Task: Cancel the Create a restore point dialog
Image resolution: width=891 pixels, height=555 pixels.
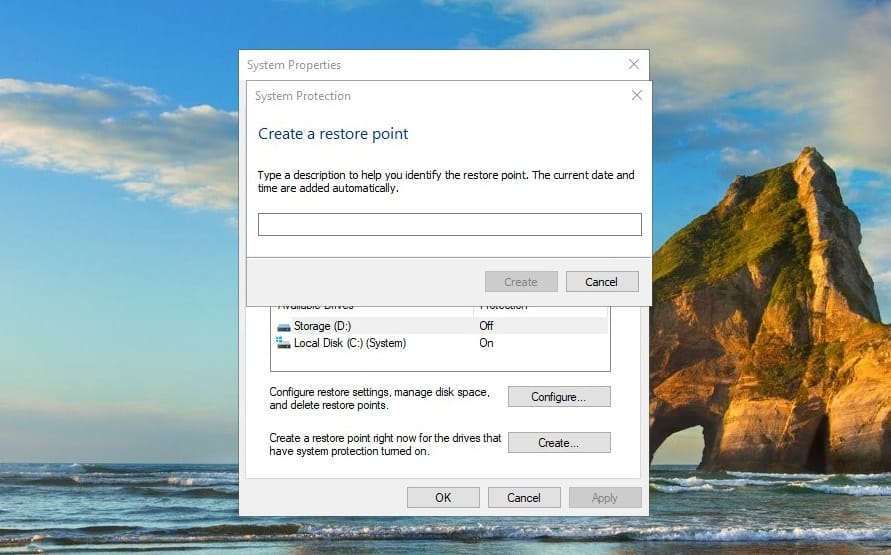Action: click(x=601, y=282)
